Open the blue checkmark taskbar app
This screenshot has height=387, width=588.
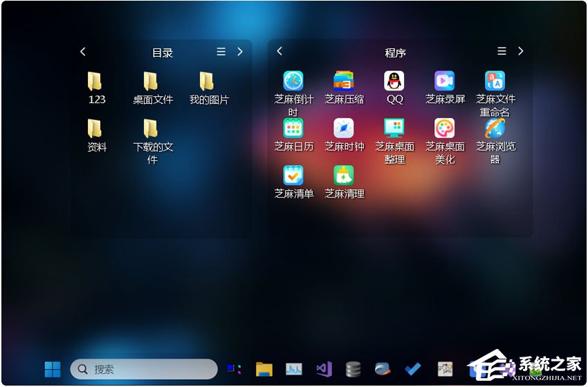coord(412,369)
